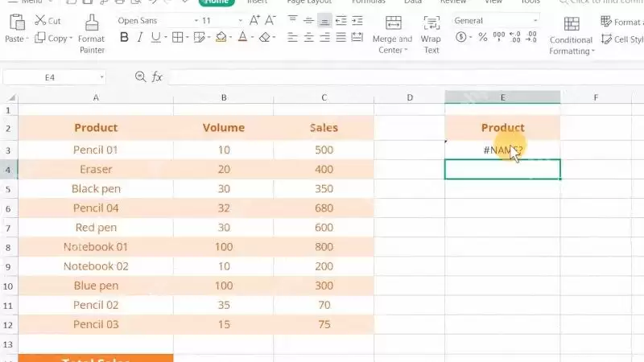Click the Borders grid icon
This screenshot has width=644, height=362.
(x=177, y=37)
